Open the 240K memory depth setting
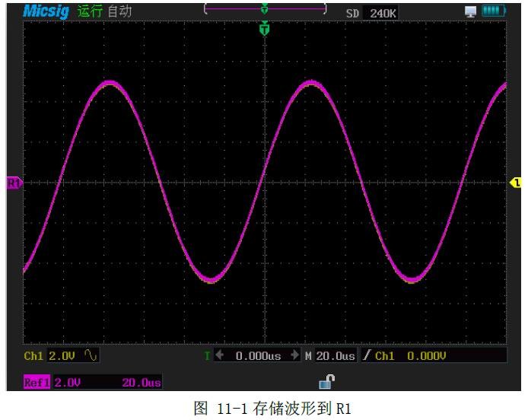Screen dimensions: 528x420 click(x=383, y=13)
